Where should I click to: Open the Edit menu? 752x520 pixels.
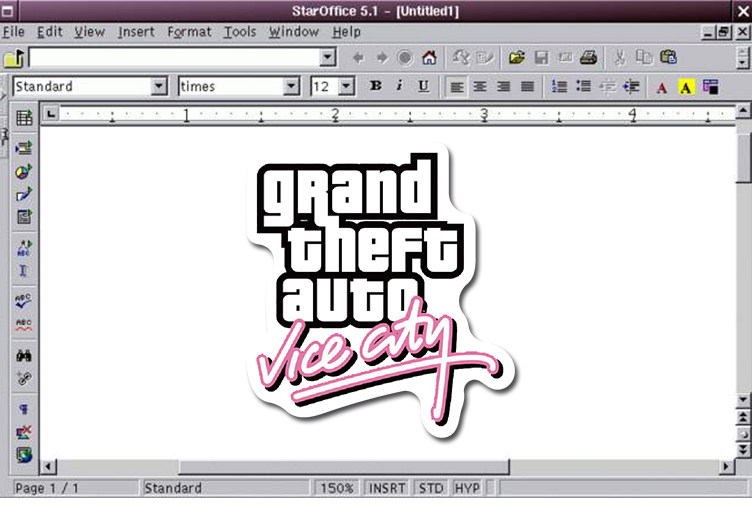point(50,32)
